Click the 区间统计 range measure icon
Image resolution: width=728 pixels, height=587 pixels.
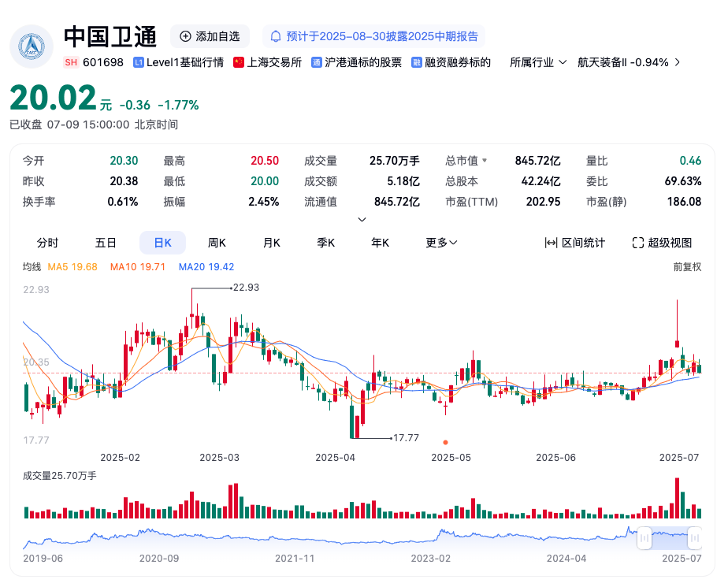pos(551,243)
